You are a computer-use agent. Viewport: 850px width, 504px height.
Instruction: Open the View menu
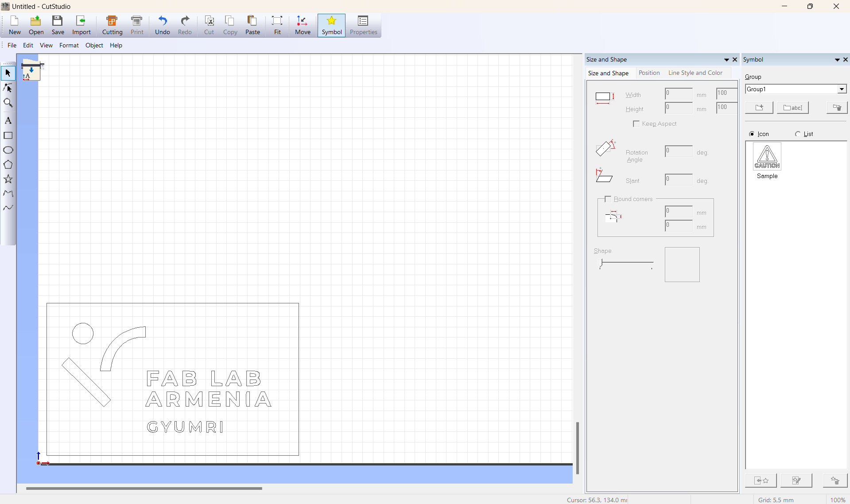click(46, 45)
